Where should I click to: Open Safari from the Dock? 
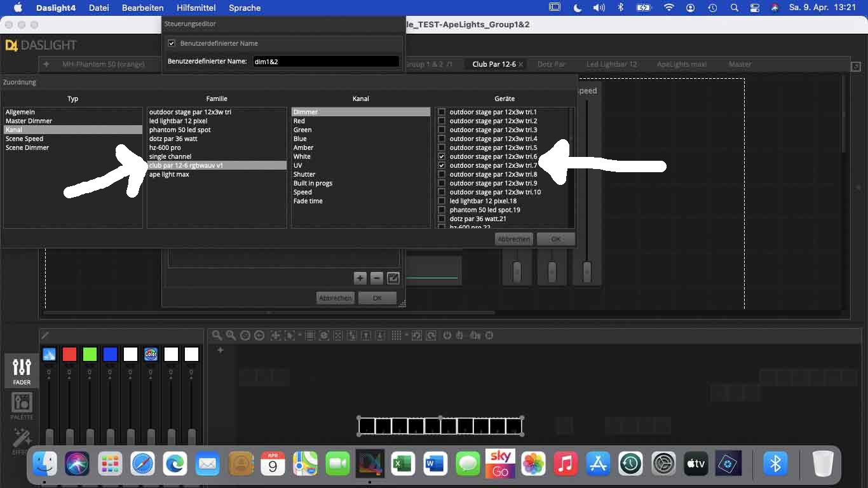143,464
